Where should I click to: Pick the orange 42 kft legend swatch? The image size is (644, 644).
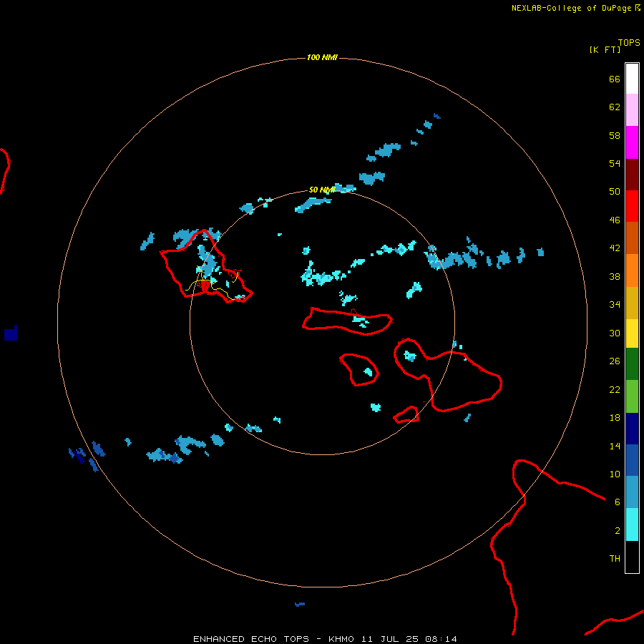click(x=632, y=270)
